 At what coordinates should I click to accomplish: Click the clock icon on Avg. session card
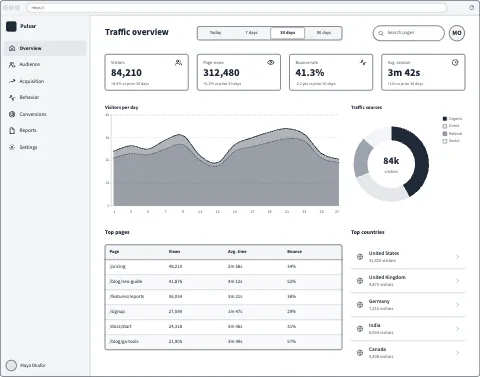[x=455, y=62]
